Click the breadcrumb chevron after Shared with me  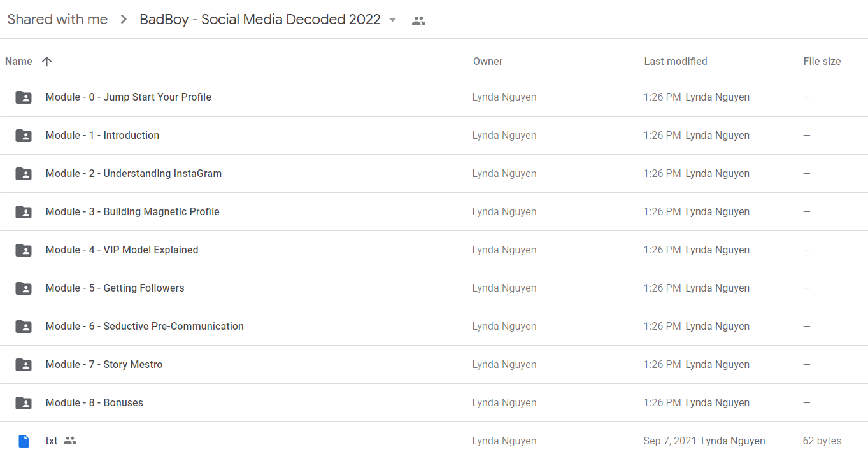[x=123, y=20]
